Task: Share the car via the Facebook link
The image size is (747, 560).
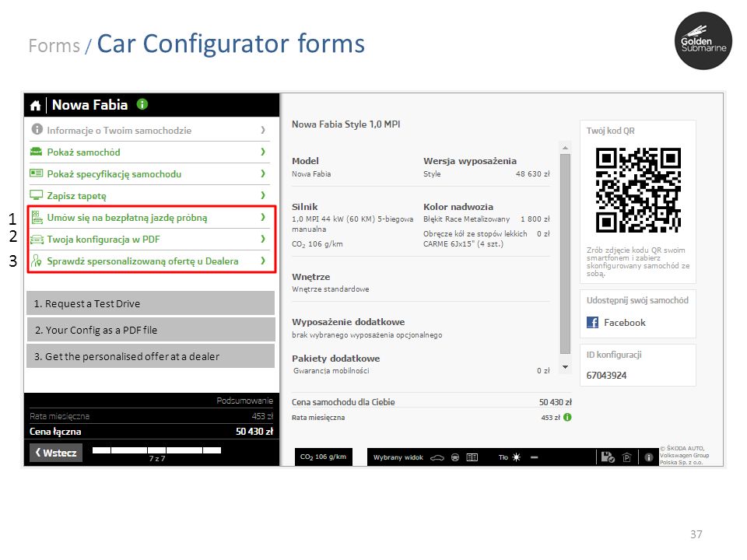Action: click(x=625, y=322)
